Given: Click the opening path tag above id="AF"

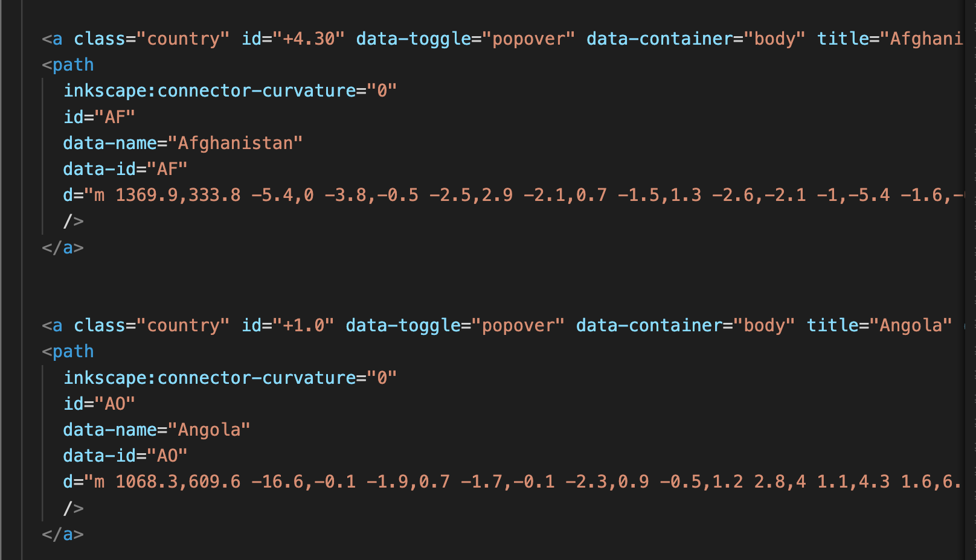Looking at the screenshot, I should (x=68, y=65).
